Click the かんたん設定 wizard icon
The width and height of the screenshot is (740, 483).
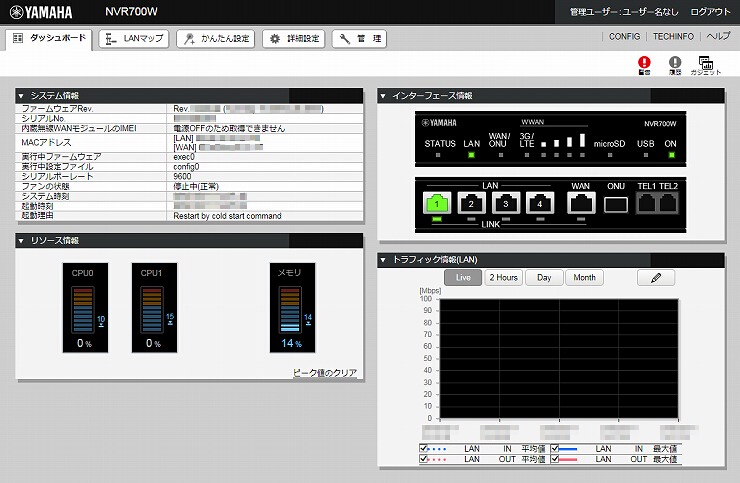pos(189,39)
